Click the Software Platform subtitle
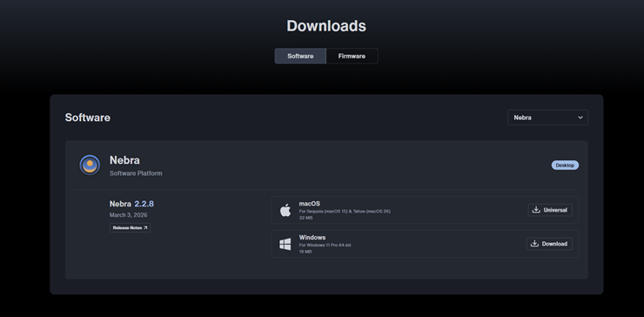644x317 pixels. pyautogui.click(x=136, y=173)
